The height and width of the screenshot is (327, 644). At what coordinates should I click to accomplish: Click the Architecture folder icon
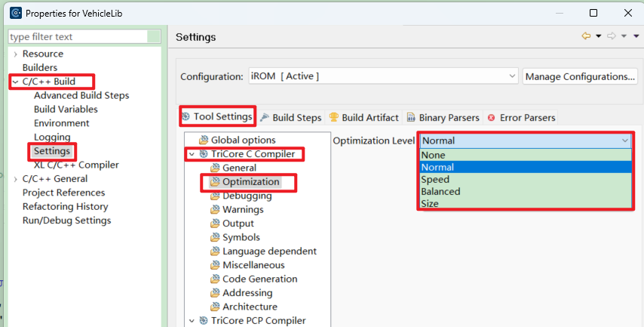215,307
